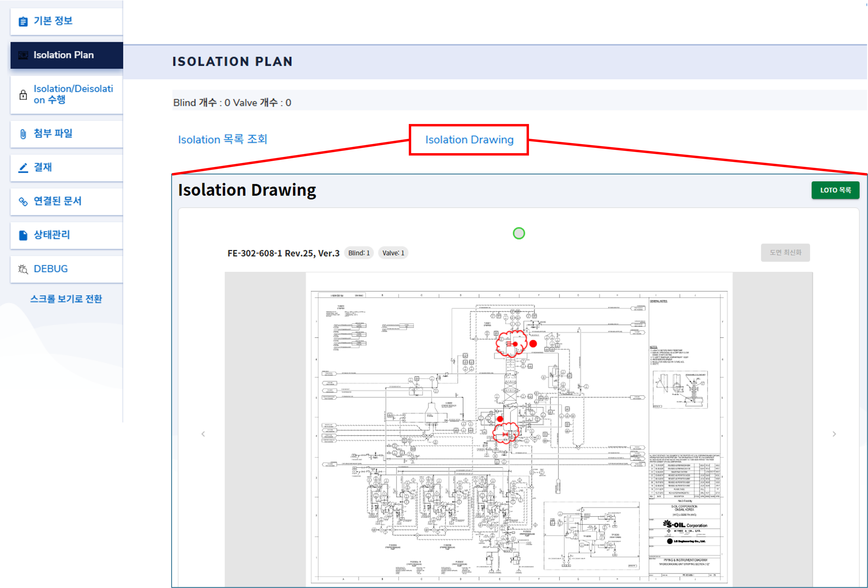Go to previous drawing with left chevron
This screenshot has width=868, height=588.
[x=203, y=434]
